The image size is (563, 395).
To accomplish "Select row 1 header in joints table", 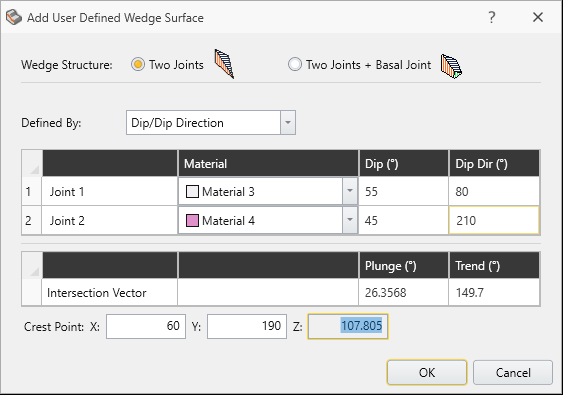I will [x=32, y=191].
